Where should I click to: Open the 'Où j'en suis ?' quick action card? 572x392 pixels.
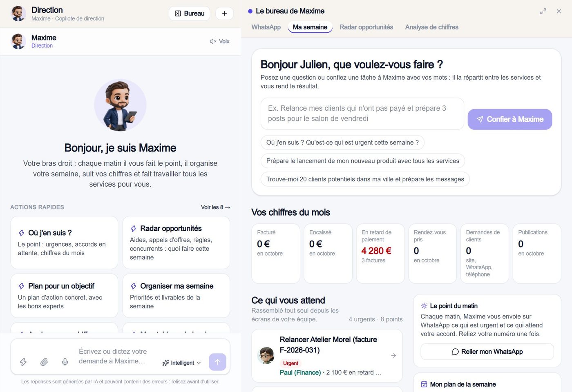pos(64,243)
